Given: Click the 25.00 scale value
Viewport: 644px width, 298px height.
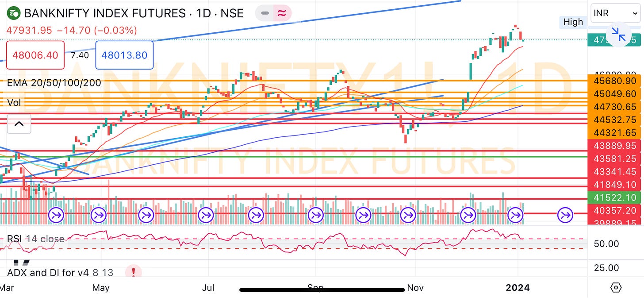Looking at the screenshot, I should point(606,268).
